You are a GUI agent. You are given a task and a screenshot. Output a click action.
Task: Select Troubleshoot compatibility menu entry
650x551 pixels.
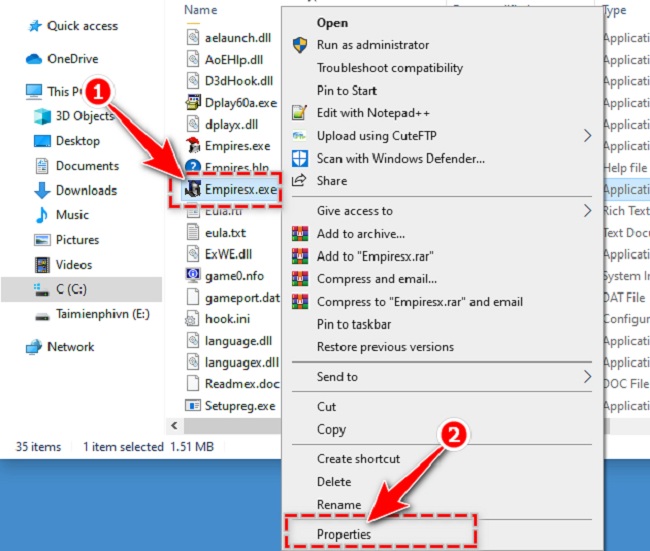coord(389,68)
